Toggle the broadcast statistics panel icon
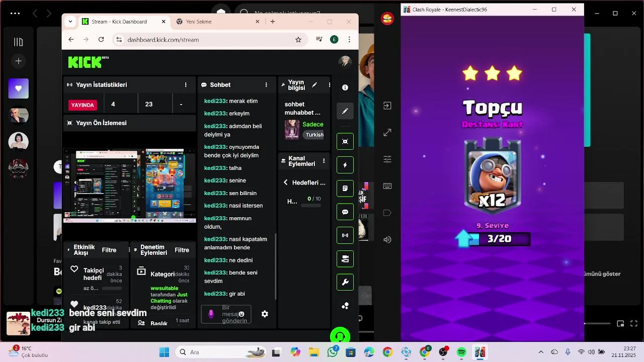 345,235
